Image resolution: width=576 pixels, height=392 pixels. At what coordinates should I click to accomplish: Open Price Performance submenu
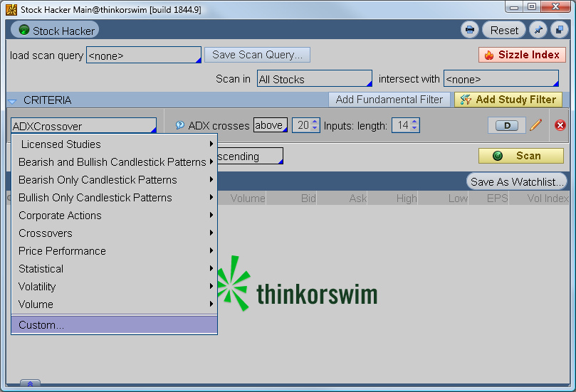114,250
